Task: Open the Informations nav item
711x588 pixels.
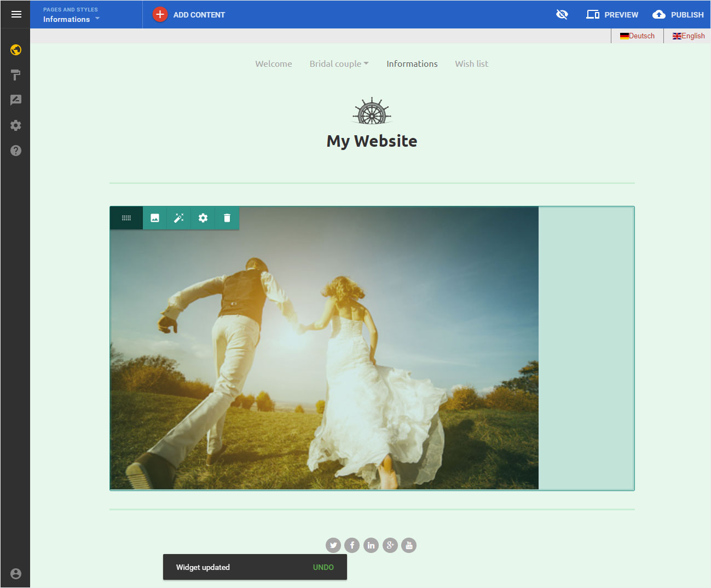Action: coord(412,64)
